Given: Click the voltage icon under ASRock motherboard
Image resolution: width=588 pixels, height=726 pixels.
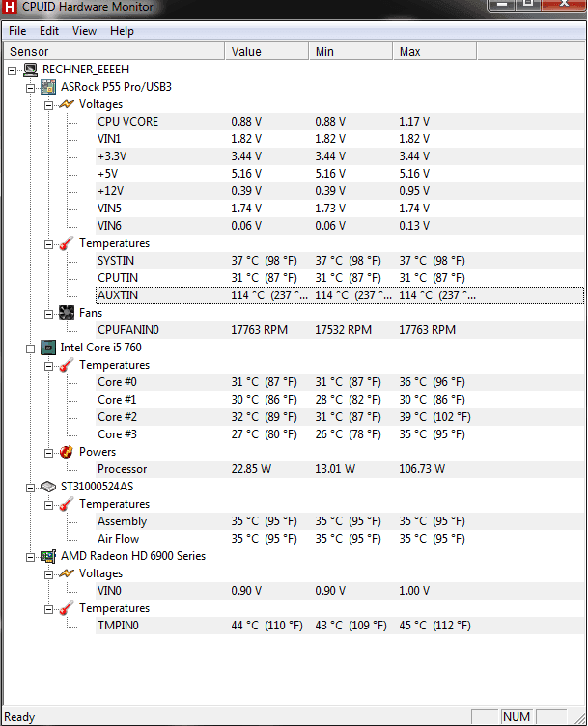Looking at the screenshot, I should coord(67,104).
